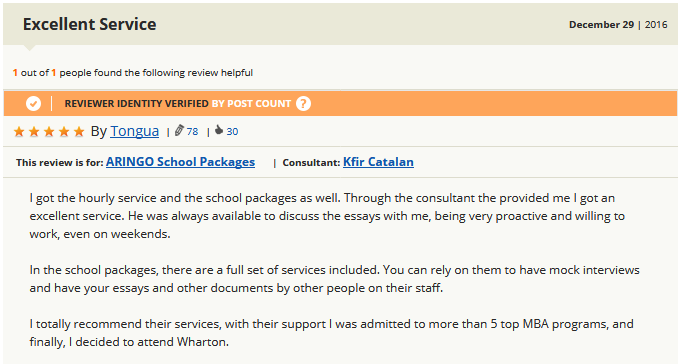
Task: Select the fifth orange rating star
Action: click(79, 131)
